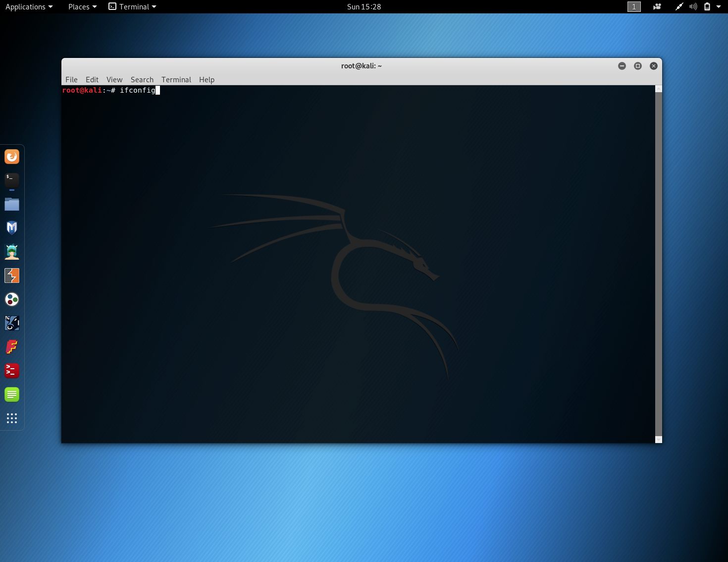The width and height of the screenshot is (728, 562).
Task: Launch the BeEF bull icon in the dock
Action: [x=12, y=323]
